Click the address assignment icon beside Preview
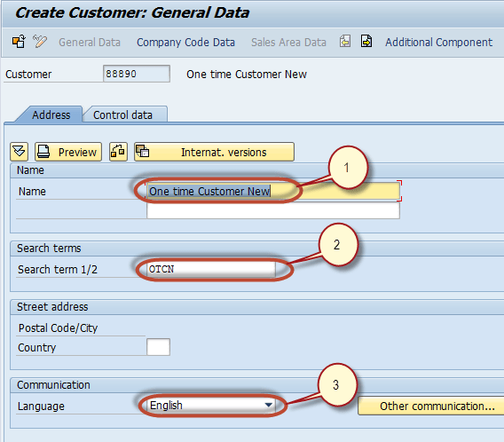Viewport: 504px width, 442px height. [118, 152]
